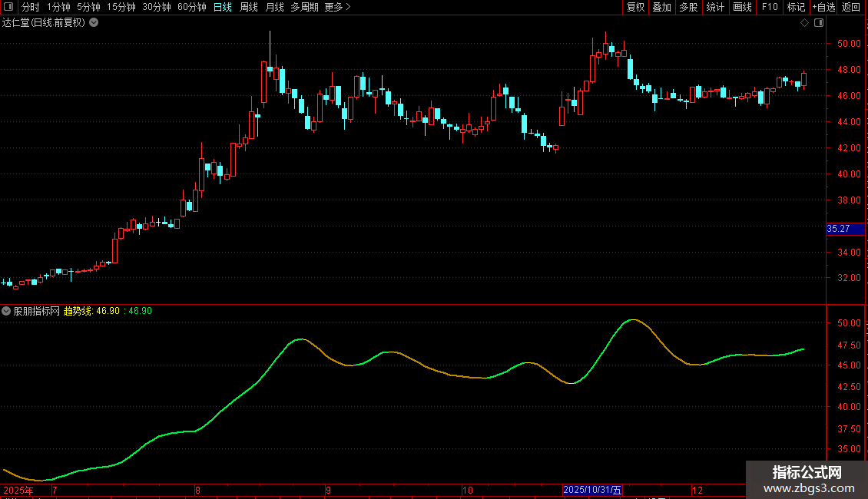Image resolution: width=868 pixels, height=499 pixels.
Task: Select the 1分钟 period tab
Action: click(x=58, y=7)
